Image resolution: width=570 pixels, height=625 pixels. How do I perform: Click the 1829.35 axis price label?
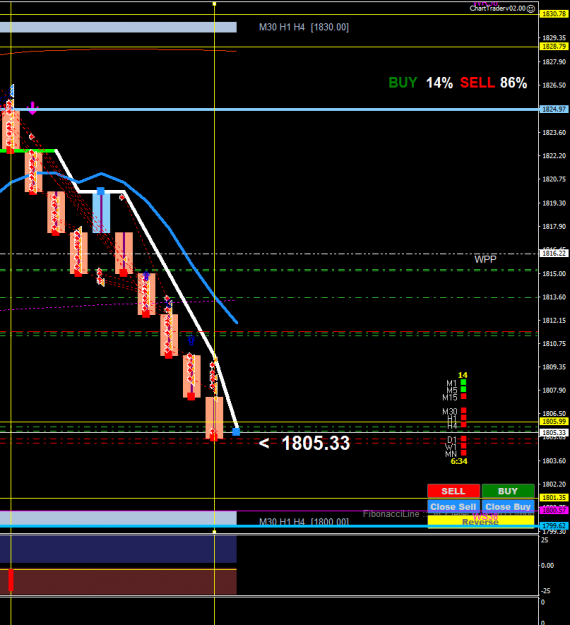click(554, 38)
